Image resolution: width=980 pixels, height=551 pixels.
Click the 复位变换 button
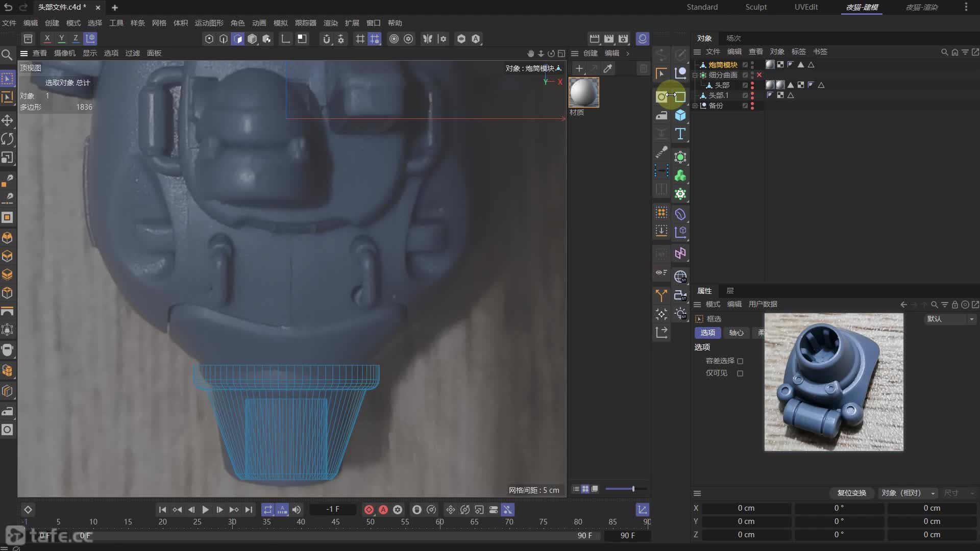[x=851, y=493]
